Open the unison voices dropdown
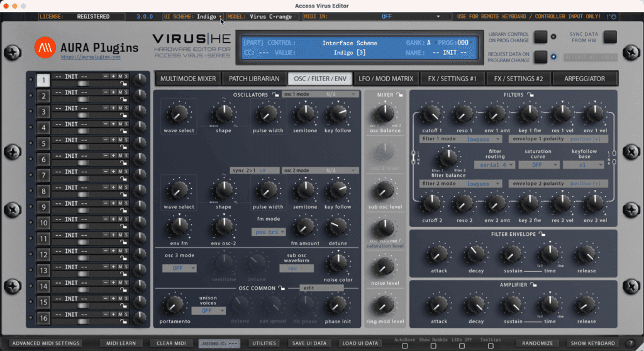Image resolution: width=644 pixels, height=351 pixels. coord(208,311)
